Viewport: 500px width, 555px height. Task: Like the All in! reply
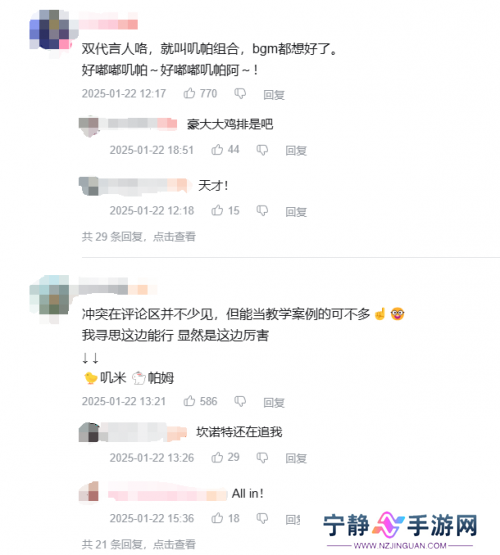pos(217,518)
